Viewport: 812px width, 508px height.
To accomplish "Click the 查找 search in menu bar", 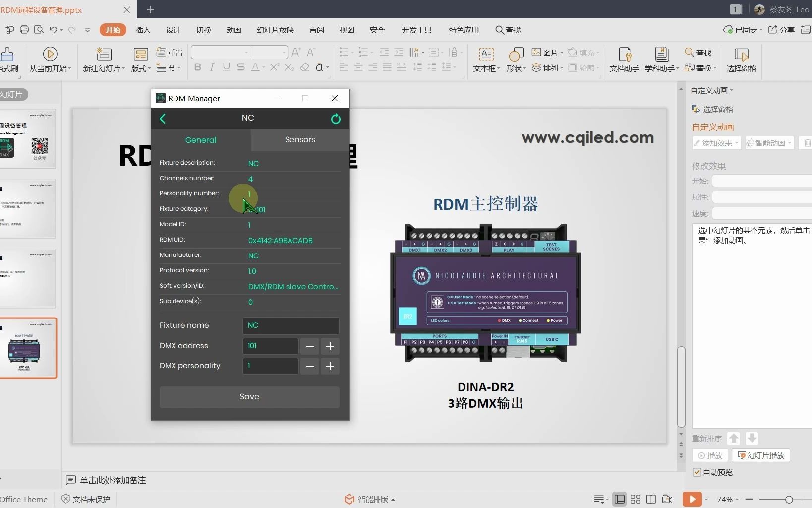I will click(508, 30).
